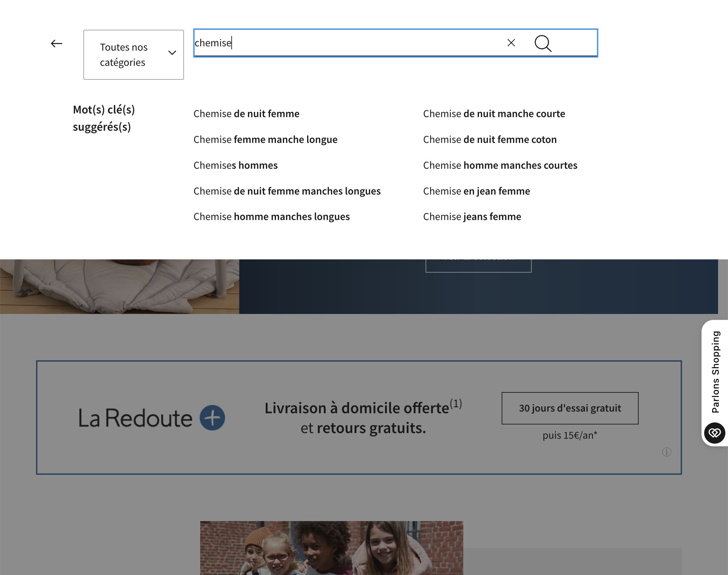Select suggestion 'Chemise femme manche longue'
The image size is (728, 575).
pyautogui.click(x=265, y=139)
